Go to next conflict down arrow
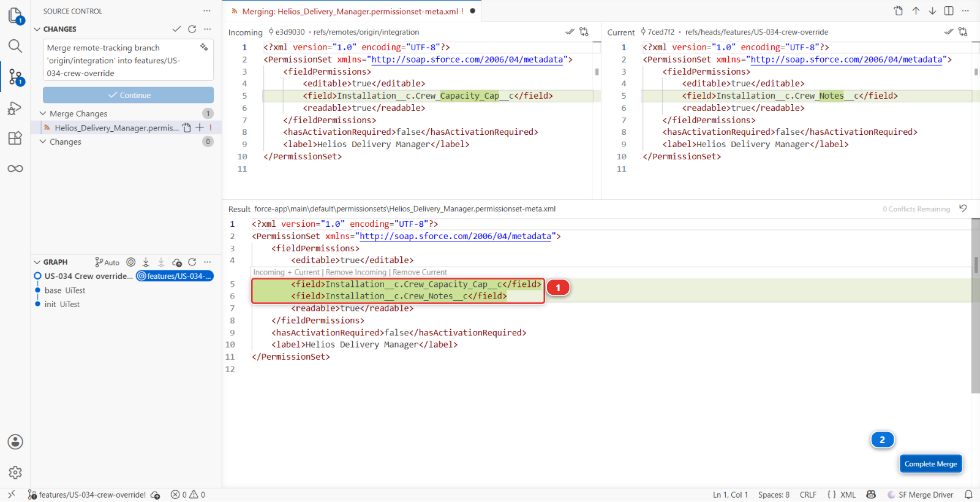980x502 pixels. (x=932, y=10)
